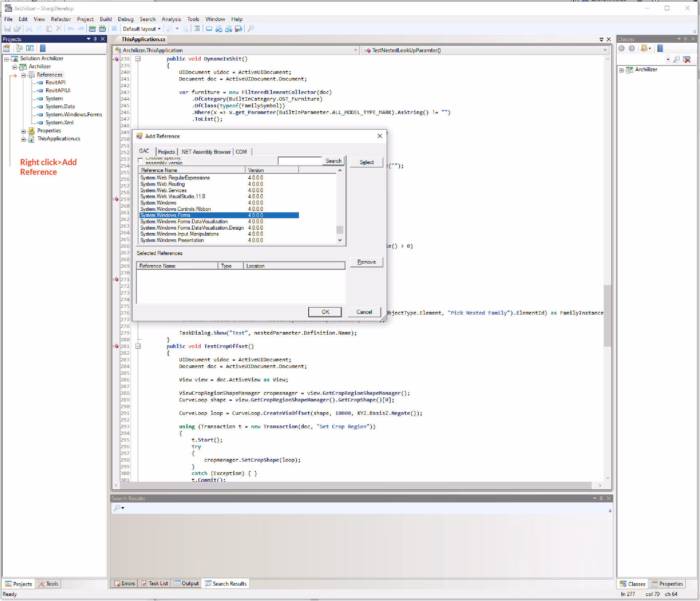700x601 pixels.
Task: Pin the Search Results panel
Action: coord(601,498)
